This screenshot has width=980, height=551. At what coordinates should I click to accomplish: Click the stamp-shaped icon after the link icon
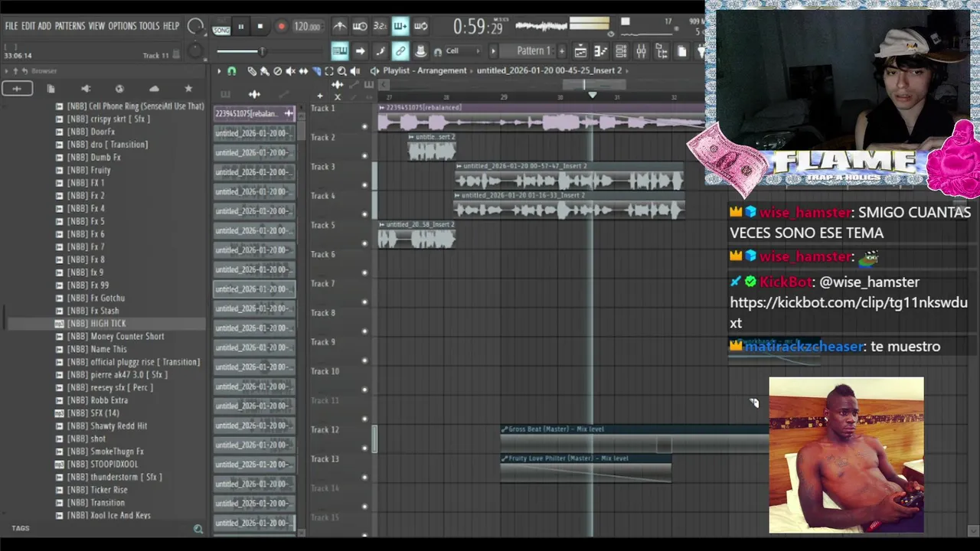tap(420, 51)
